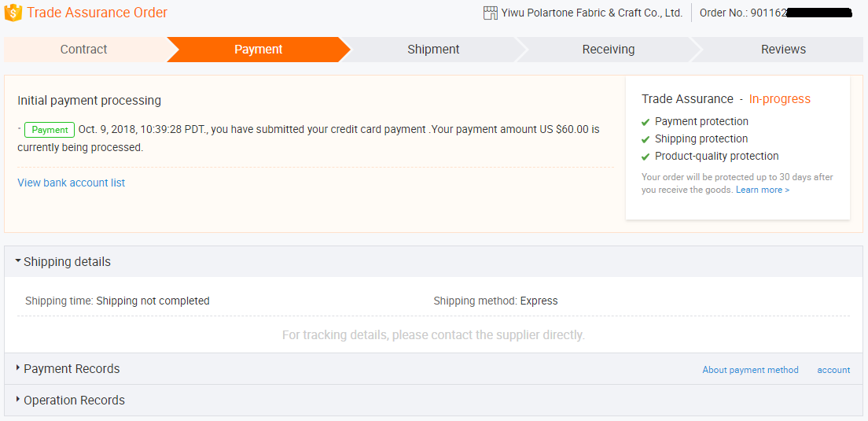Viewport: 868px width, 421px height.
Task: Expand the Payment Records section
Action: click(x=18, y=368)
